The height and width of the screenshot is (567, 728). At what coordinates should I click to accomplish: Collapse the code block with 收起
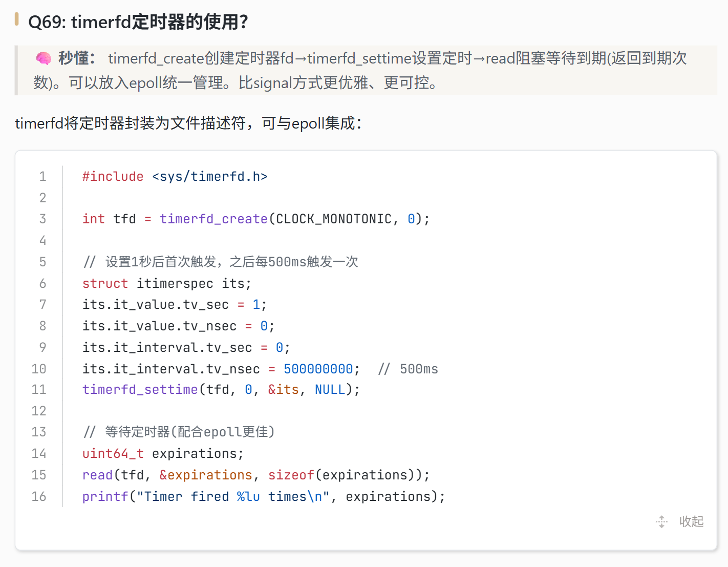691,521
